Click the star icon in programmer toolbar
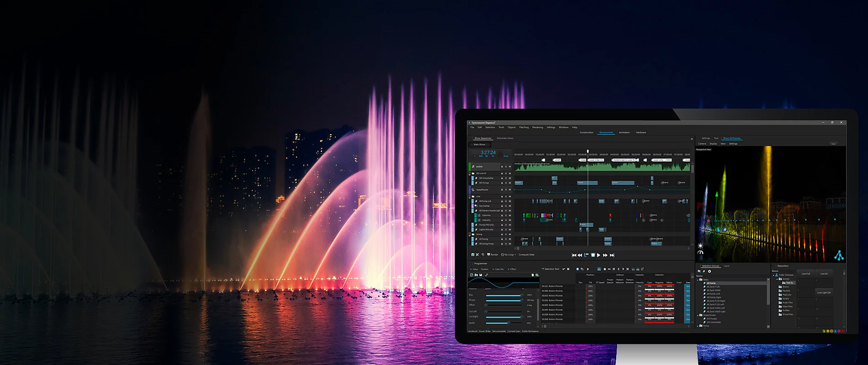Image resolution: width=868 pixels, height=365 pixels. tap(605, 269)
